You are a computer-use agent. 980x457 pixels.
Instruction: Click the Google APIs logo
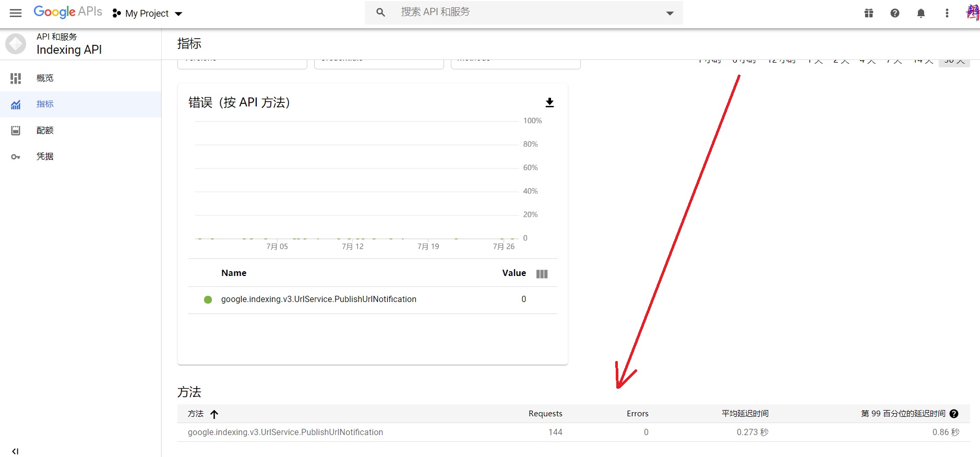click(68, 12)
